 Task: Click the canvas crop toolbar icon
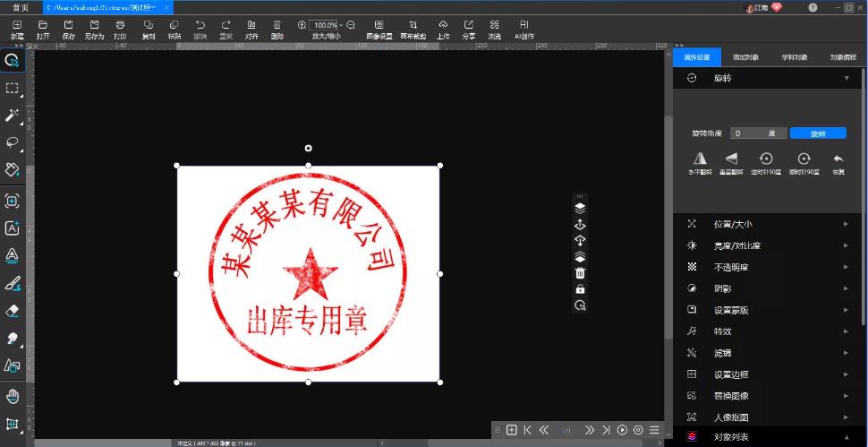(413, 25)
